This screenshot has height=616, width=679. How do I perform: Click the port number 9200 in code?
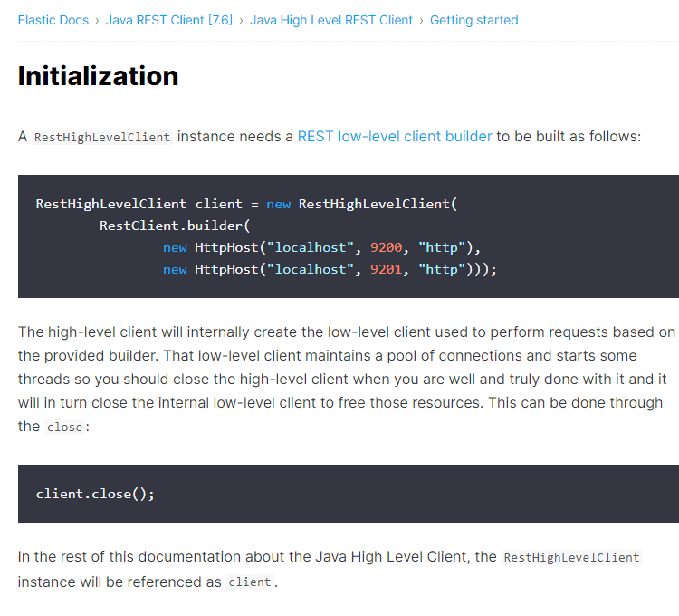coord(386,248)
